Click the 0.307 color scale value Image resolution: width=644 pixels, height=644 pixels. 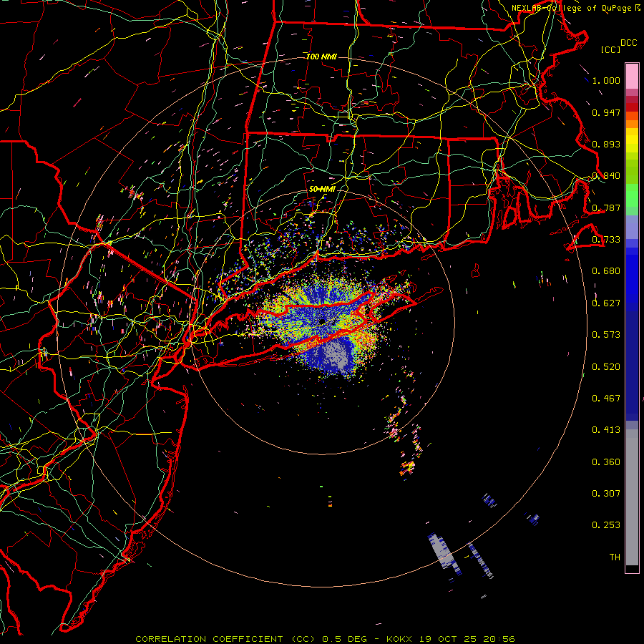606,494
